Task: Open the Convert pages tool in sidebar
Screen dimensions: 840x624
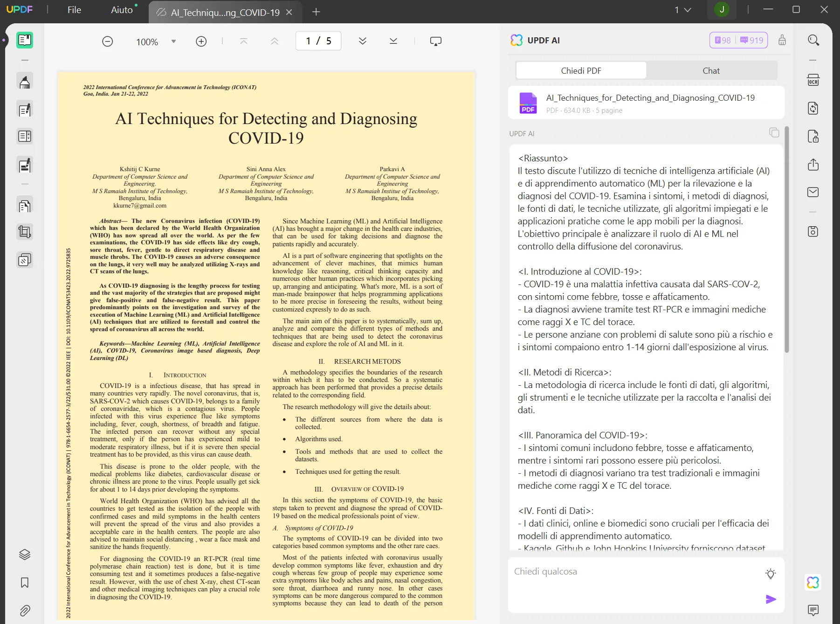Action: 25,206
